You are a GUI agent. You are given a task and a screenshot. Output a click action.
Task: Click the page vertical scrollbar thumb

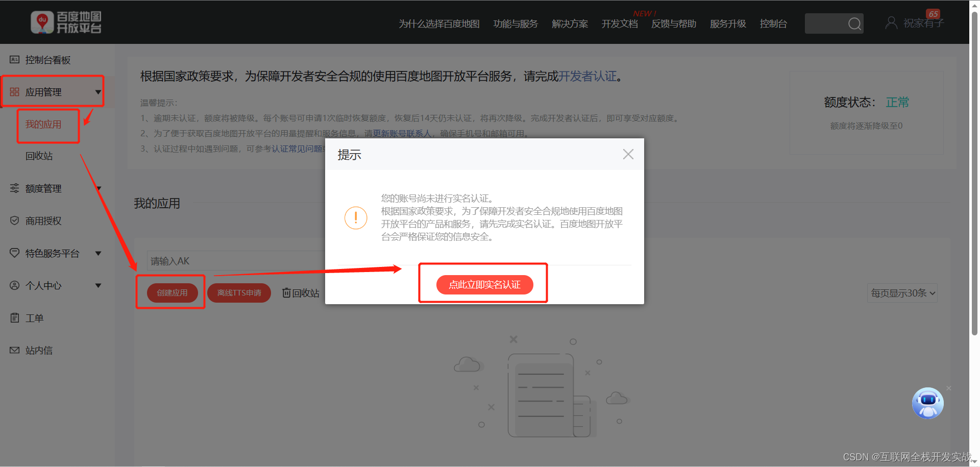pos(974,174)
